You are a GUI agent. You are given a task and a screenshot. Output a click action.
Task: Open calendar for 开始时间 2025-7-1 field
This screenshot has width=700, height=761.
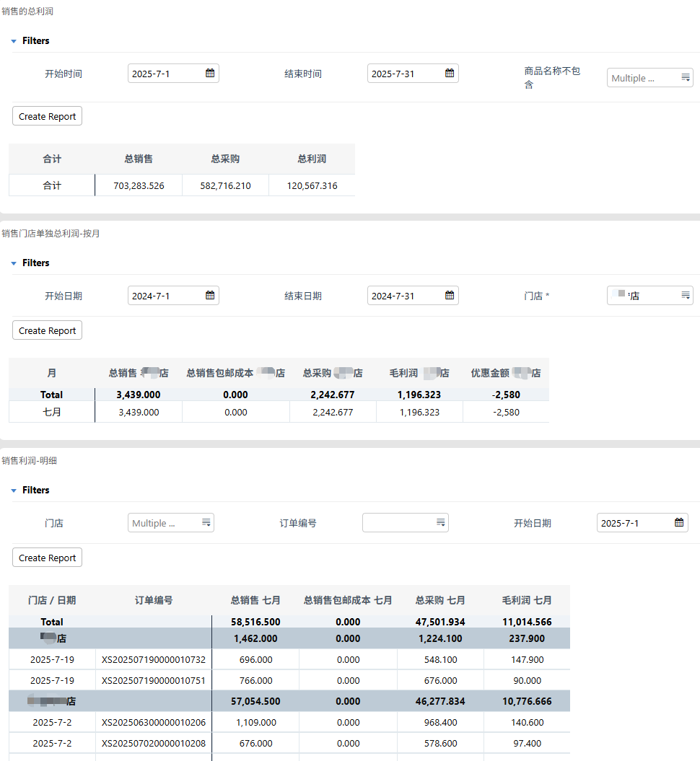210,74
